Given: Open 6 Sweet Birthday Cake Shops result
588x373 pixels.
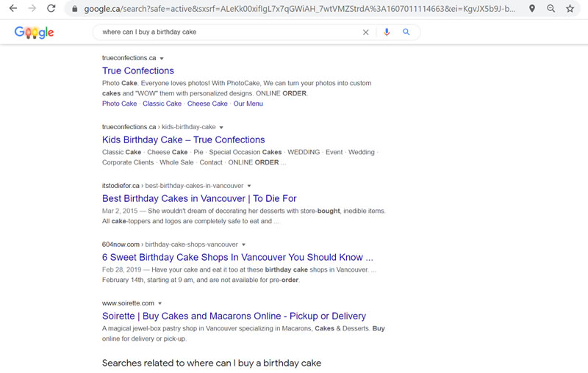Looking at the screenshot, I should click(237, 257).
